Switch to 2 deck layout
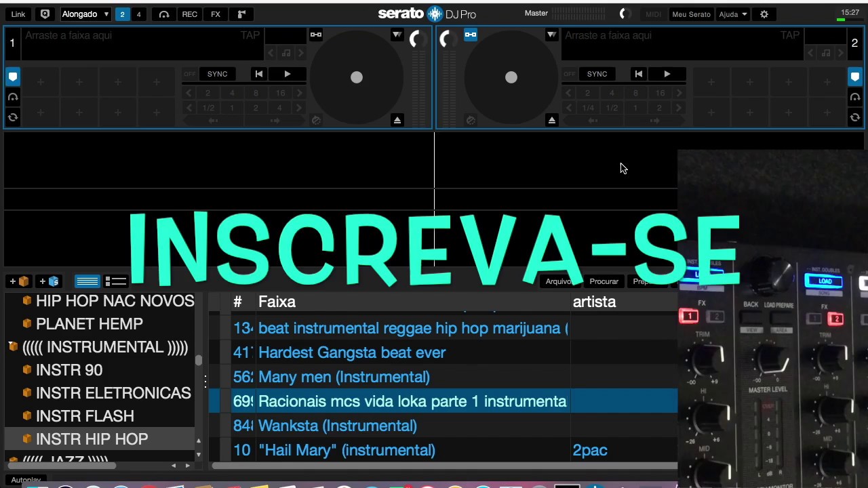 tap(122, 14)
